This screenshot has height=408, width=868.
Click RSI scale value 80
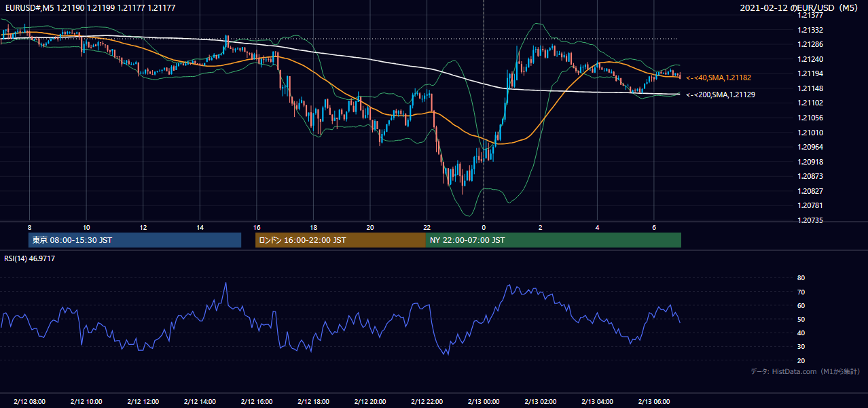pyautogui.click(x=801, y=278)
